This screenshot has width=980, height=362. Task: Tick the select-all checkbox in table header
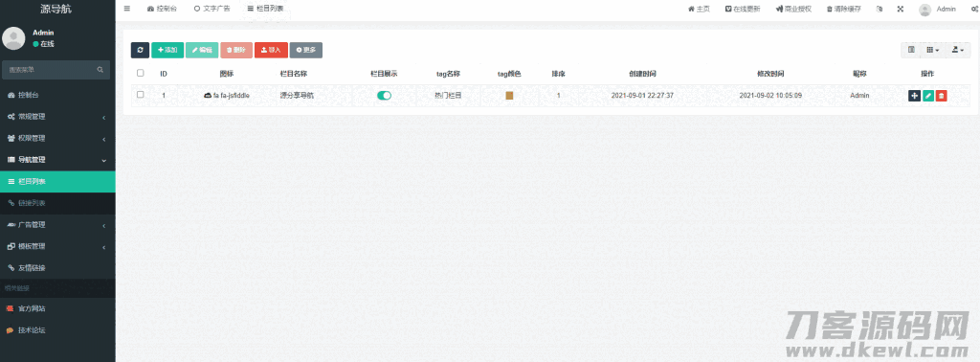pyautogui.click(x=140, y=73)
